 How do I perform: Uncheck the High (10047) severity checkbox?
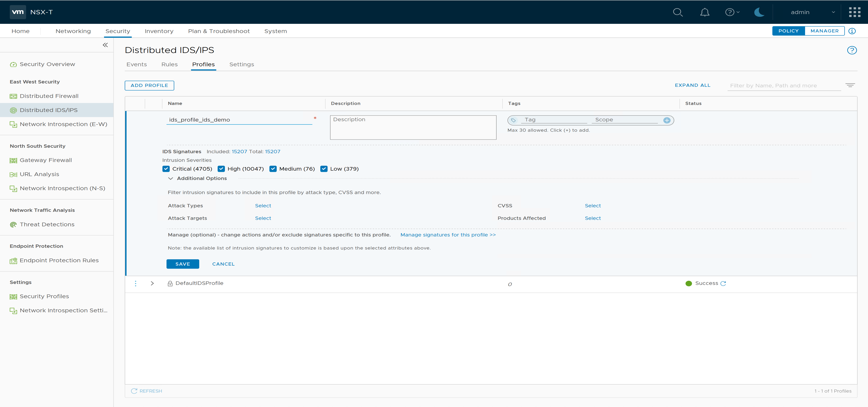pos(221,169)
